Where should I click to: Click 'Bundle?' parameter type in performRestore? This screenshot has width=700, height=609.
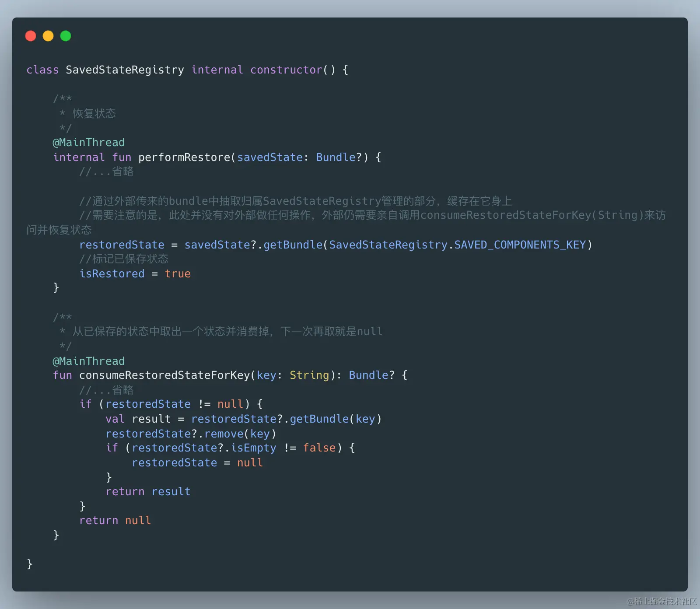tap(339, 157)
